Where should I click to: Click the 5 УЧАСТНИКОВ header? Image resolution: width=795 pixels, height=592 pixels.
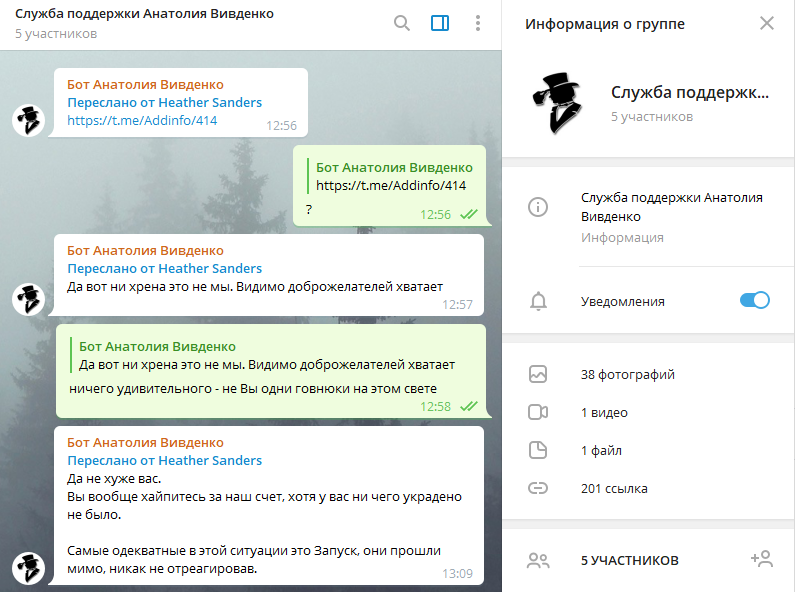630,561
